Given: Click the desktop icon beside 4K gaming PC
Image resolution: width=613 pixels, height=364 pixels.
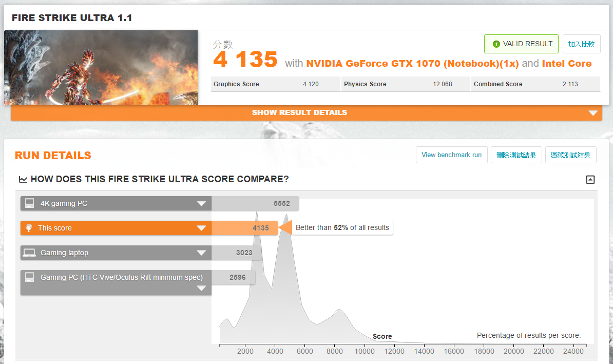Looking at the screenshot, I should coord(29,203).
